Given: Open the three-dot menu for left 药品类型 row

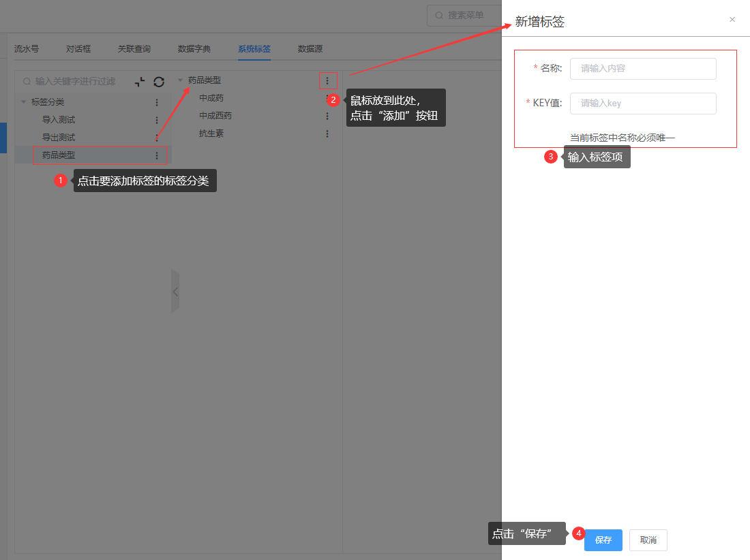Looking at the screenshot, I should (156, 155).
